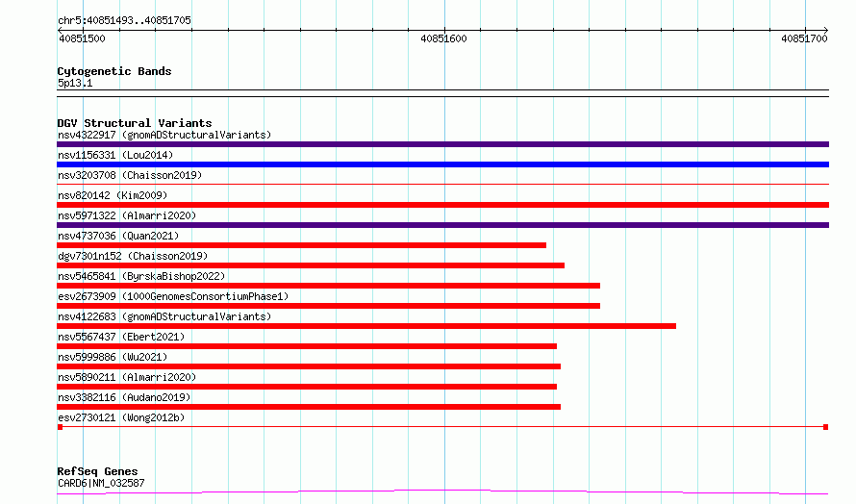Click the 40851500 ruler position
Viewport: 856px width, 504px height.
pyautogui.click(x=82, y=38)
